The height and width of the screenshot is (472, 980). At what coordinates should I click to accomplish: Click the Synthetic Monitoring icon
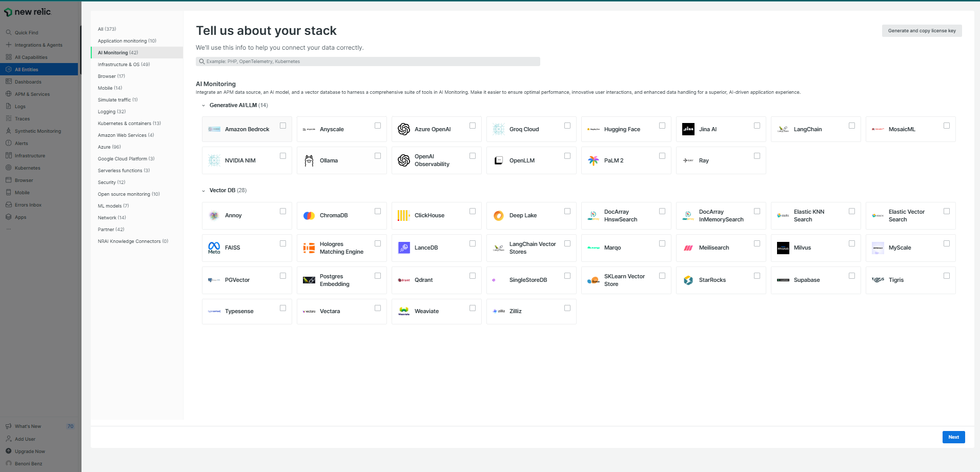click(x=8, y=131)
